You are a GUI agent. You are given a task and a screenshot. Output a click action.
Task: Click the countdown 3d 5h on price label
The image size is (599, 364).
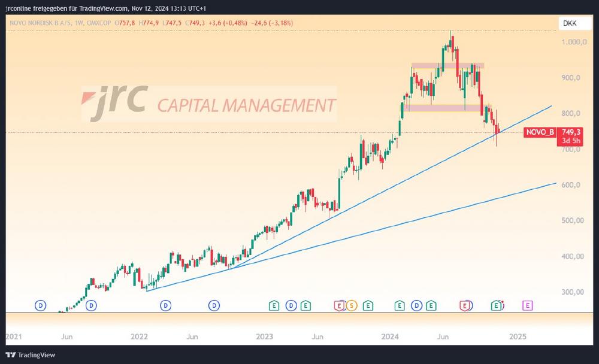coord(571,141)
